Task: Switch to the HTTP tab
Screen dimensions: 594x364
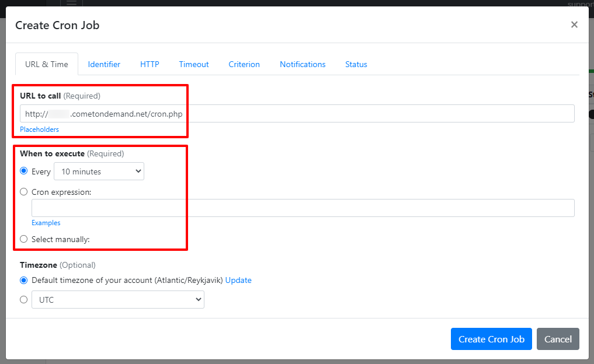Action: click(x=150, y=64)
